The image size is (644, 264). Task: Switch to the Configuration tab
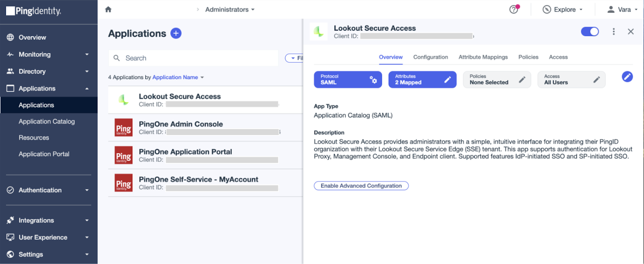430,57
